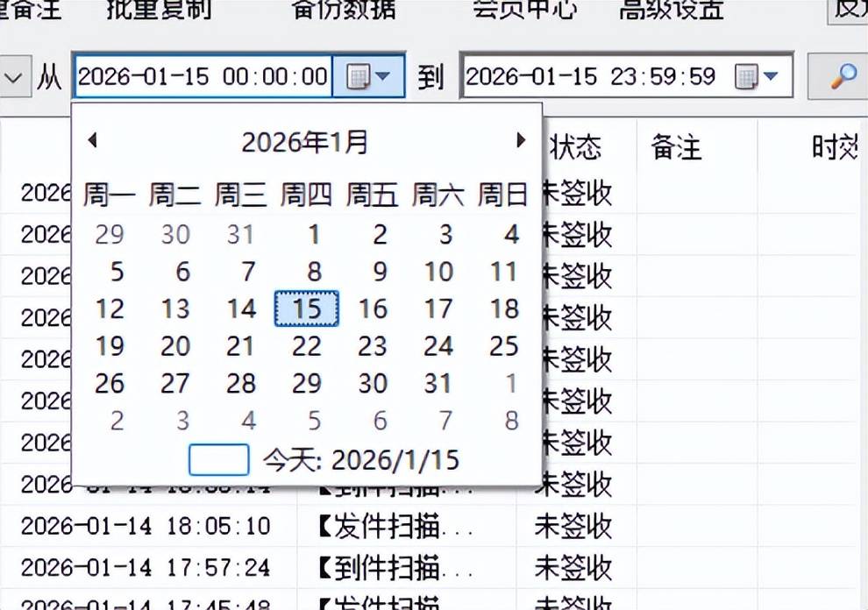This screenshot has width=868, height=610.
Task: Click the start date input field
Action: [x=202, y=77]
